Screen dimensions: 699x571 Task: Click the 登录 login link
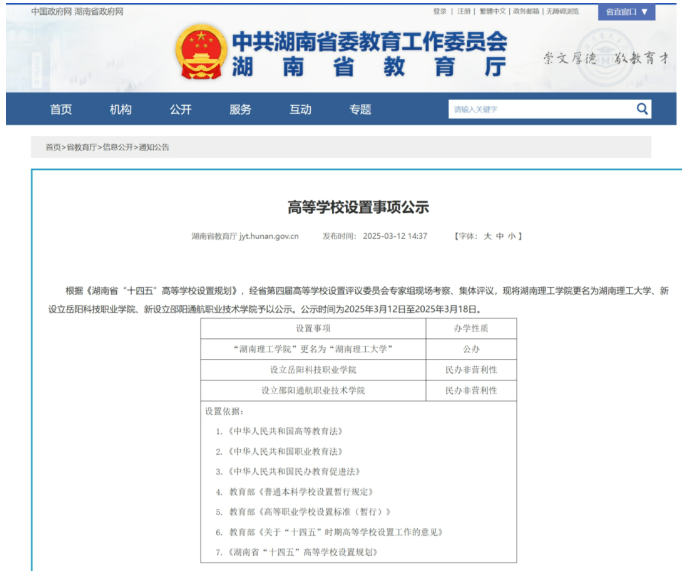(440, 11)
